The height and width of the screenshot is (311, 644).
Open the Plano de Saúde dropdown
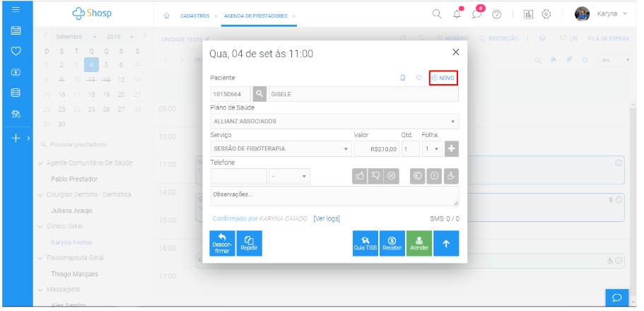pyautogui.click(x=335, y=121)
